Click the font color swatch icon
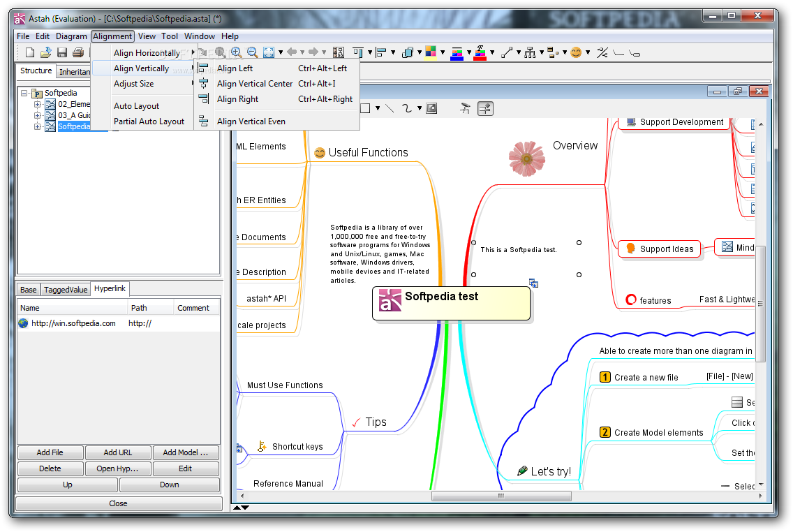The image size is (793, 532). pos(480,52)
